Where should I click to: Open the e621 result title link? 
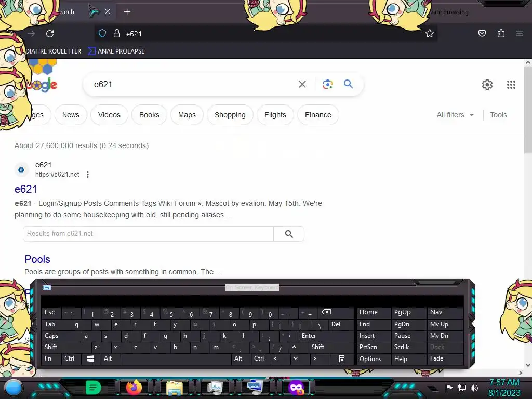(x=26, y=189)
